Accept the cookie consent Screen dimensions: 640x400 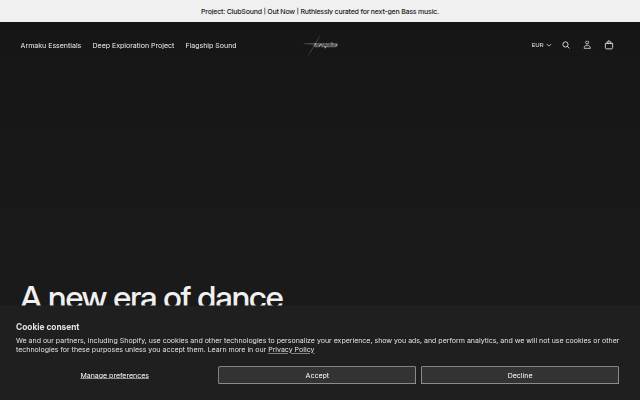tap(317, 375)
